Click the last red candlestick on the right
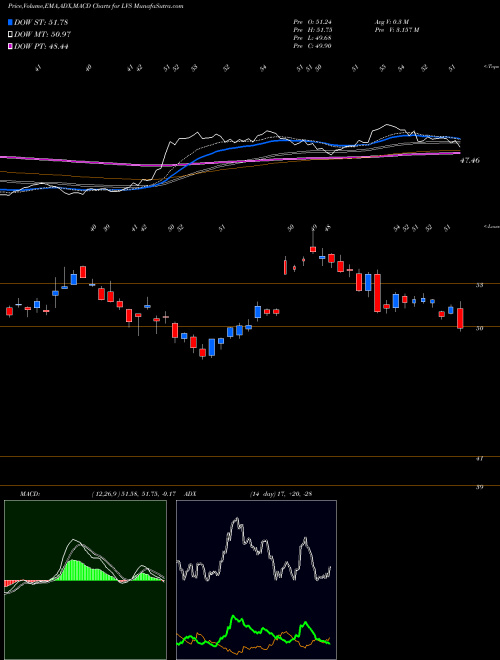 pyautogui.click(x=460, y=318)
